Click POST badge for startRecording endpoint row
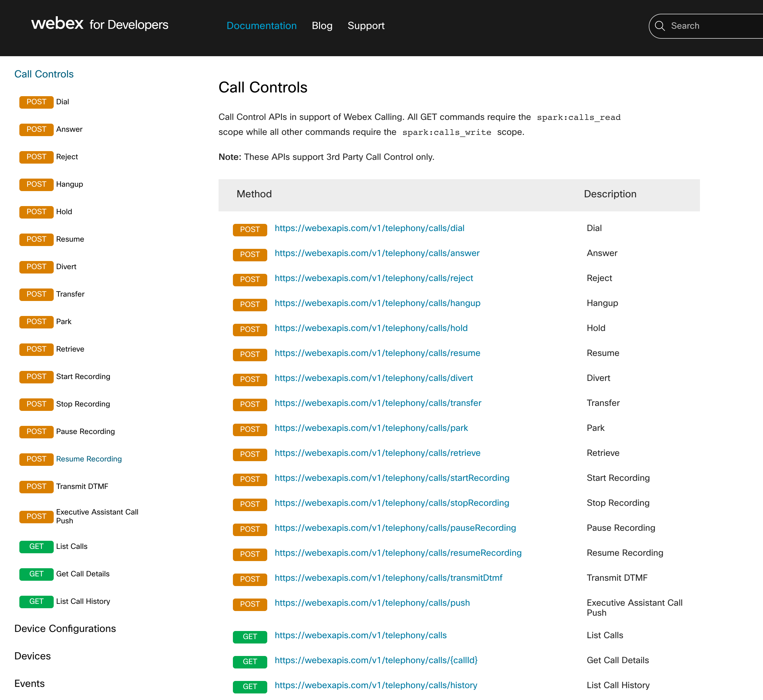 [249, 480]
